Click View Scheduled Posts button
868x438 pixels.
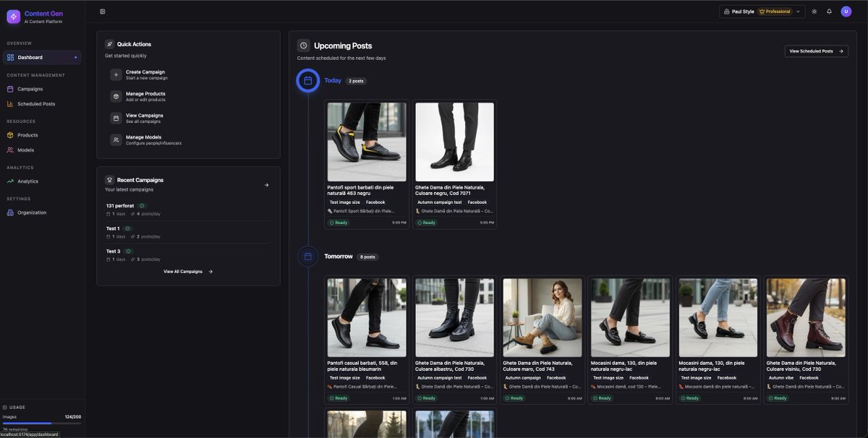[817, 51]
